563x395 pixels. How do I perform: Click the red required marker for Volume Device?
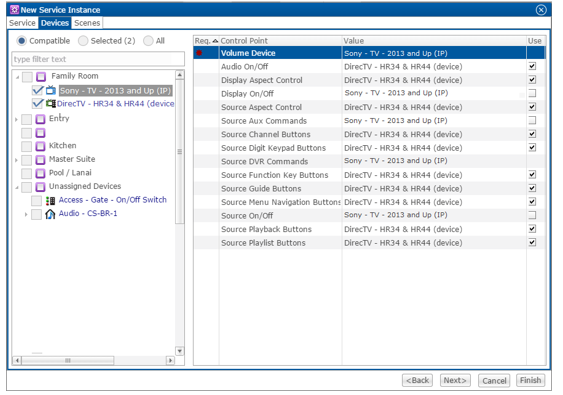point(199,53)
